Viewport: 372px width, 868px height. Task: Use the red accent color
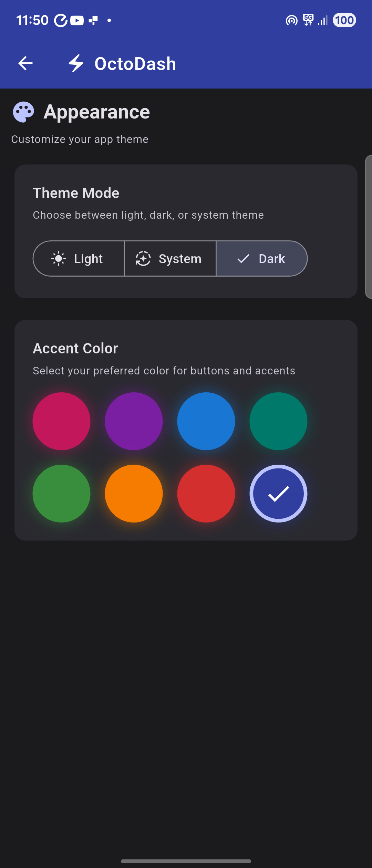(x=206, y=494)
